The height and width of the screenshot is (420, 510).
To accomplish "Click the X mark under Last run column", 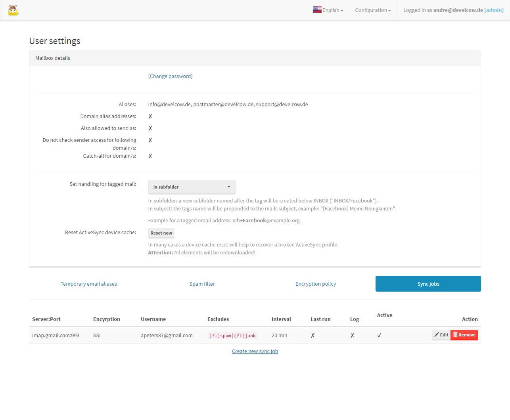I will (x=313, y=335).
